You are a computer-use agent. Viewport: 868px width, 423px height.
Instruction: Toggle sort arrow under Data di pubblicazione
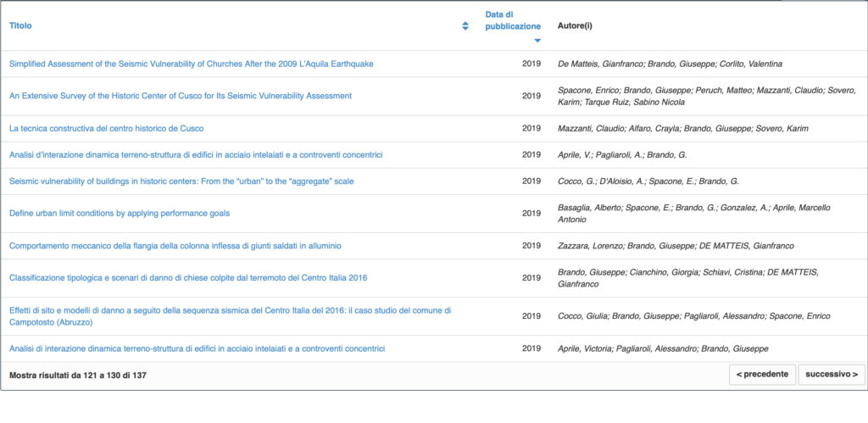(x=537, y=41)
